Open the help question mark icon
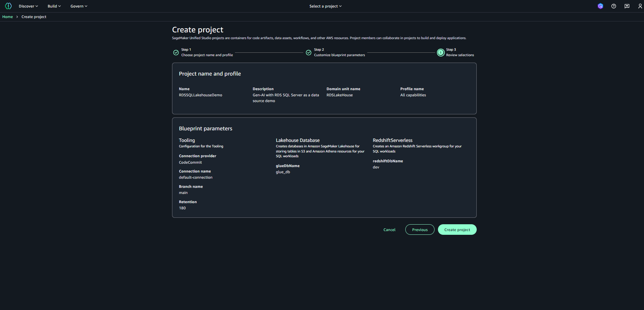The height and width of the screenshot is (310, 644). [x=614, y=6]
